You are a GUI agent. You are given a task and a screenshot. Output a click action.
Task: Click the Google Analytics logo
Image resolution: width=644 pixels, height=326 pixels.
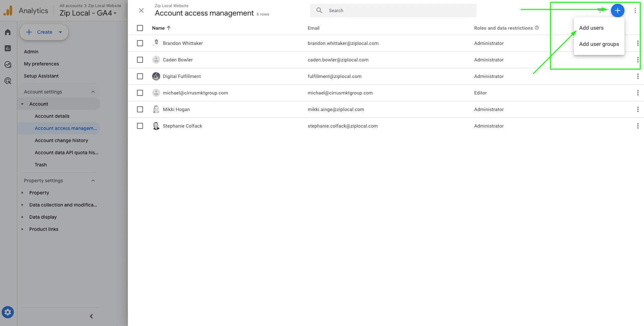(x=8, y=11)
